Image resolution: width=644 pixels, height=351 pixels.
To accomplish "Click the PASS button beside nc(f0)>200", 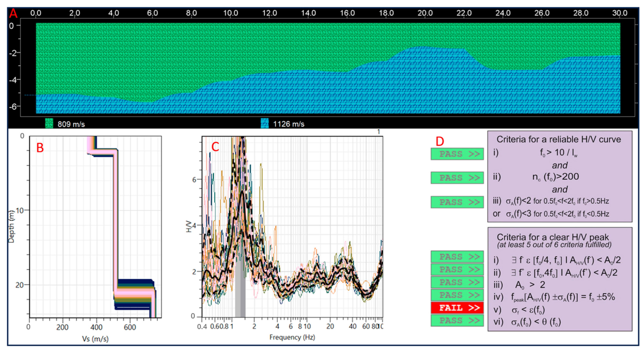I will point(457,178).
